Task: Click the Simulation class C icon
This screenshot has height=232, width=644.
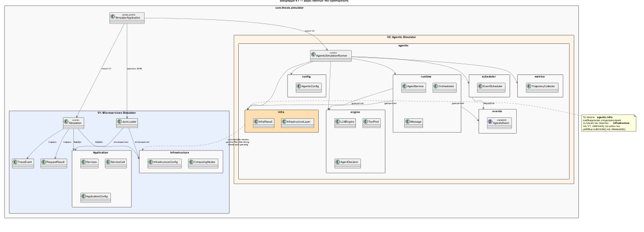Action: coord(67,121)
